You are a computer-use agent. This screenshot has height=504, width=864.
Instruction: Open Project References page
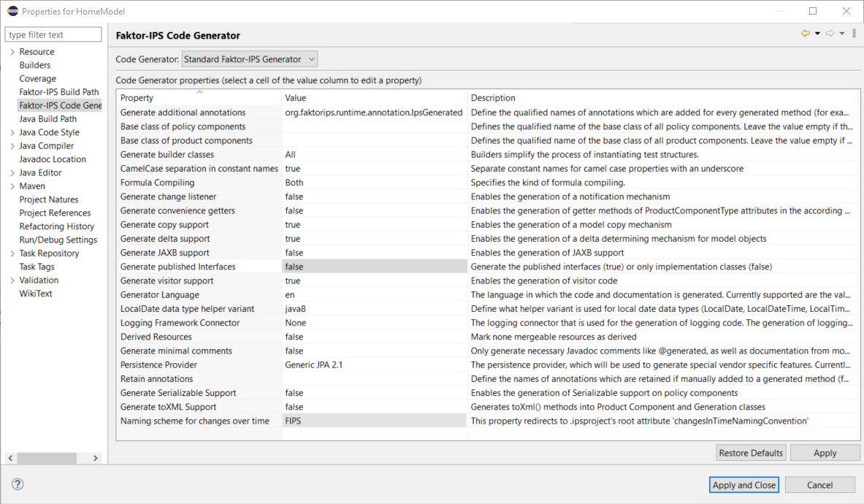pyautogui.click(x=55, y=213)
